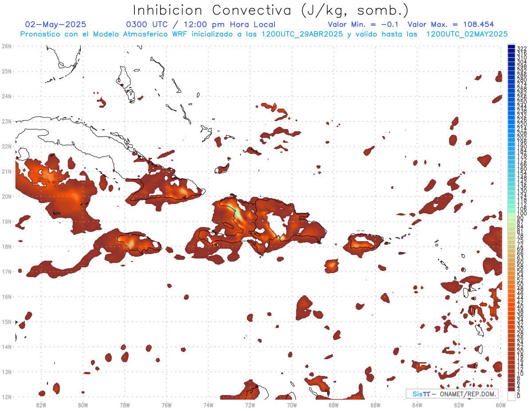Click the '21N' latitude label

click(6, 171)
